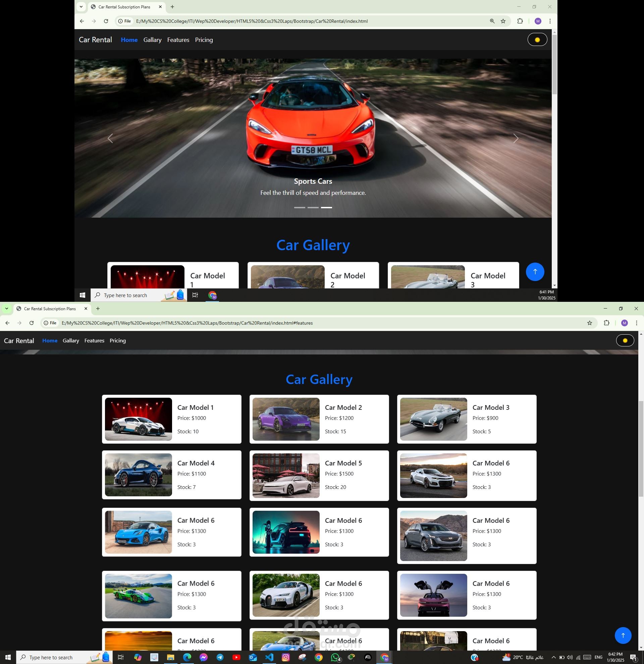Open VS Code from the taskbar

(269, 657)
